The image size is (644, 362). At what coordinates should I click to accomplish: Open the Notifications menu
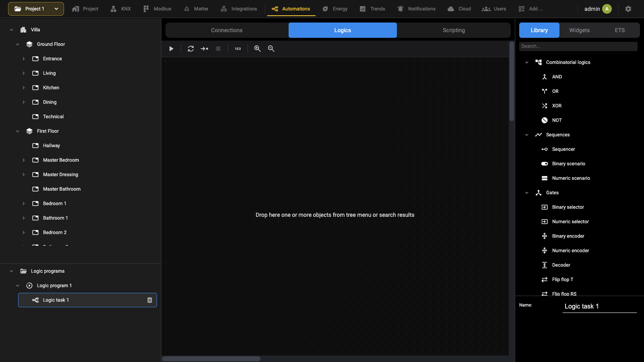point(417,9)
